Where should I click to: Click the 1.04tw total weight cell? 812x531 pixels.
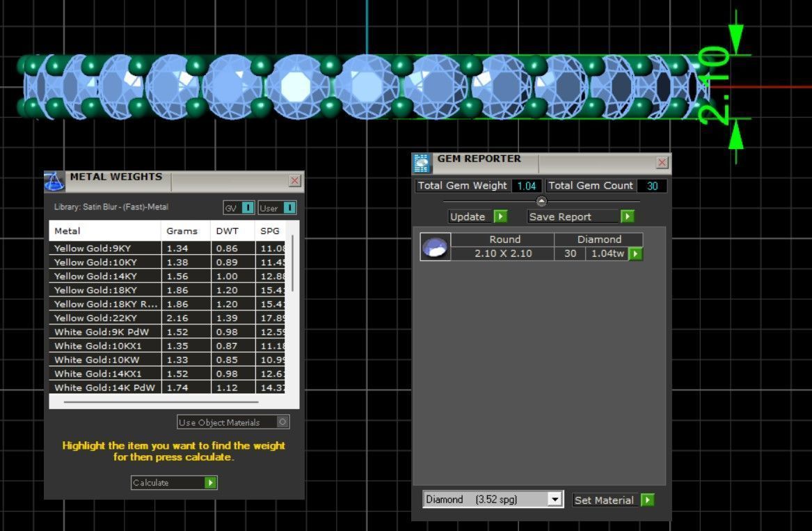(x=607, y=253)
